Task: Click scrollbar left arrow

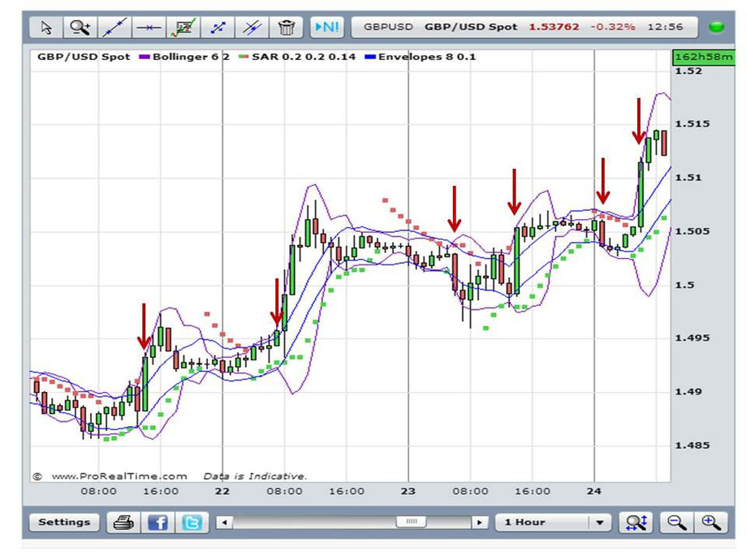Action: [224, 523]
